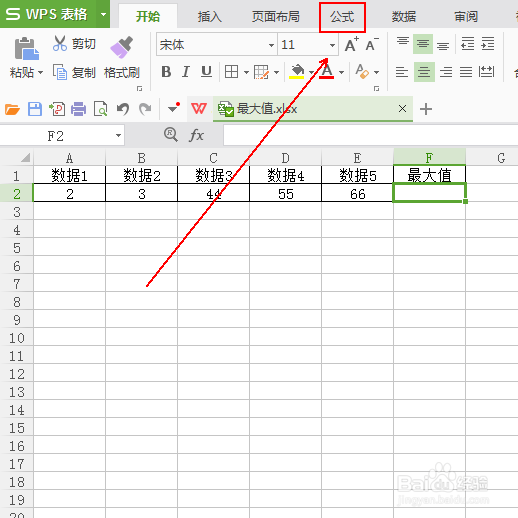Open the 公式 tab
518x518 pixels.
pos(342,17)
